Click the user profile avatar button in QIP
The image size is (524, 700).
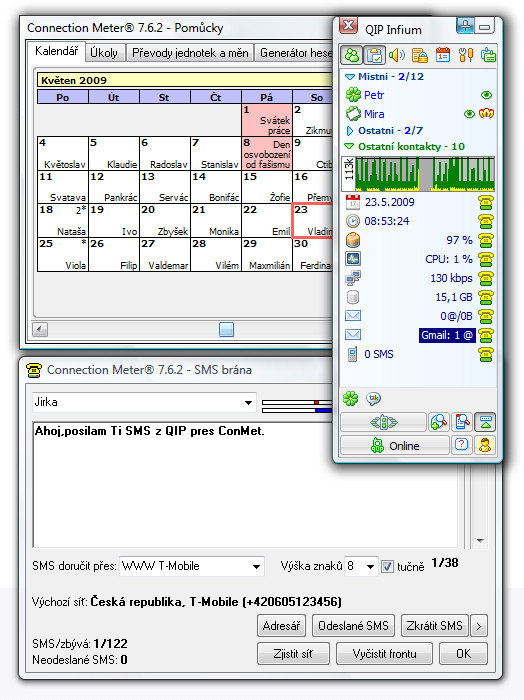(485, 445)
